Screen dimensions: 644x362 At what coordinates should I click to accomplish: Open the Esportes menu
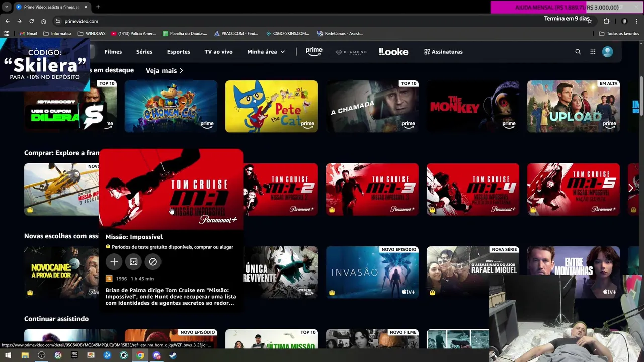tap(179, 52)
